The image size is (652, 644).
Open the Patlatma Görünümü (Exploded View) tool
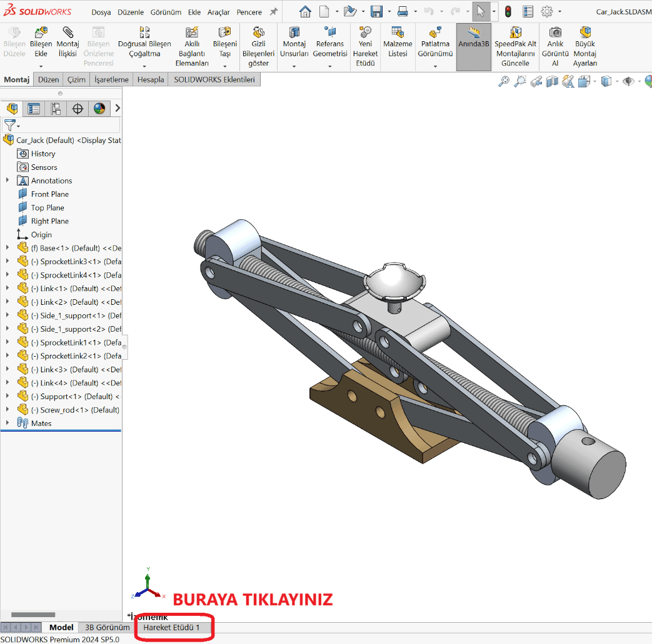pos(435,33)
